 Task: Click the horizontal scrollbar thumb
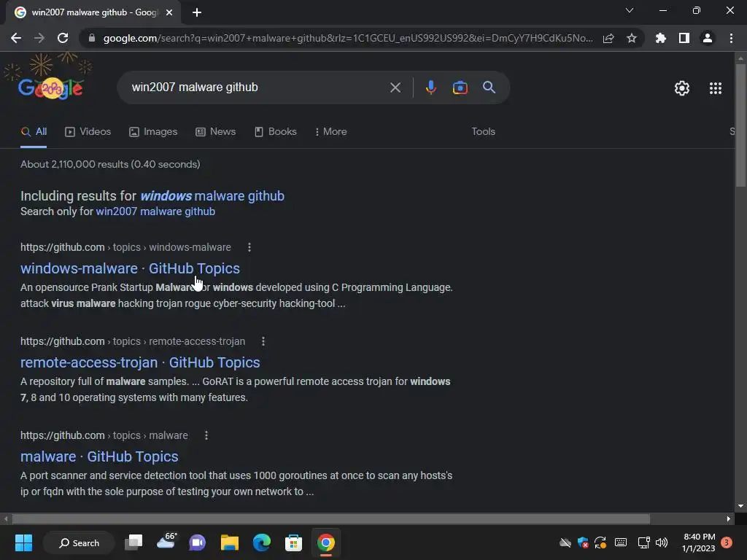(x=331, y=518)
